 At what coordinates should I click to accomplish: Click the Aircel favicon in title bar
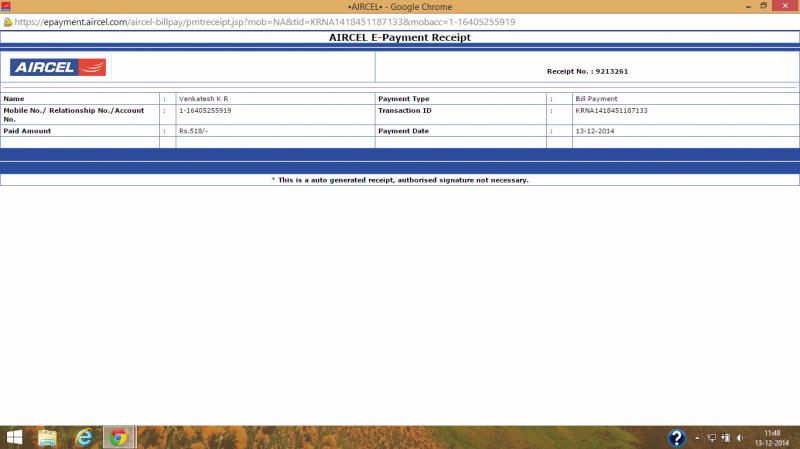[6, 7]
